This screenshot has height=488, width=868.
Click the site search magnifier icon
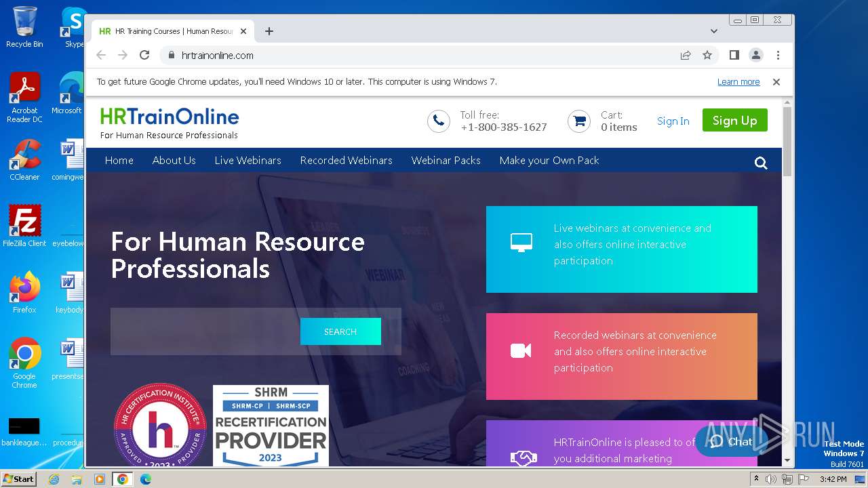(x=761, y=163)
